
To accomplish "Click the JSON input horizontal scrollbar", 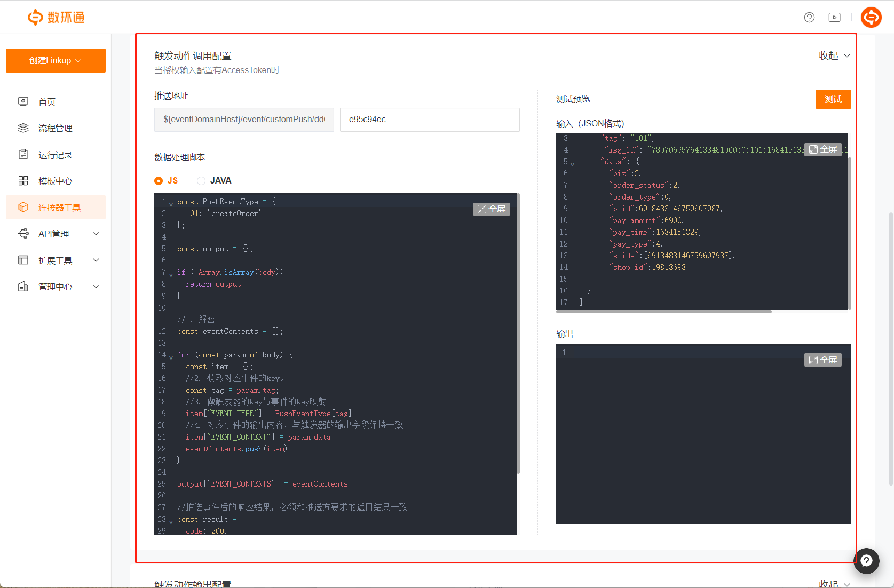I will [x=664, y=312].
